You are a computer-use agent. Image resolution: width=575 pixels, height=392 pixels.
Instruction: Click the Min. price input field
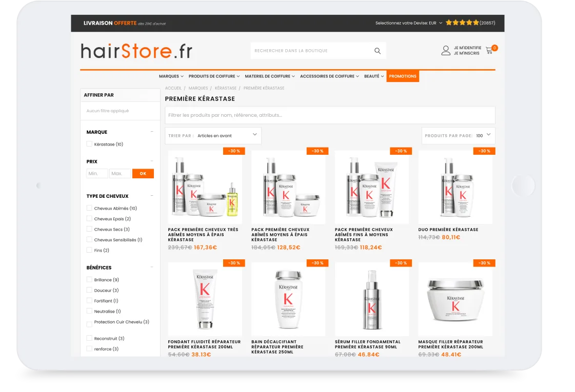click(x=96, y=173)
